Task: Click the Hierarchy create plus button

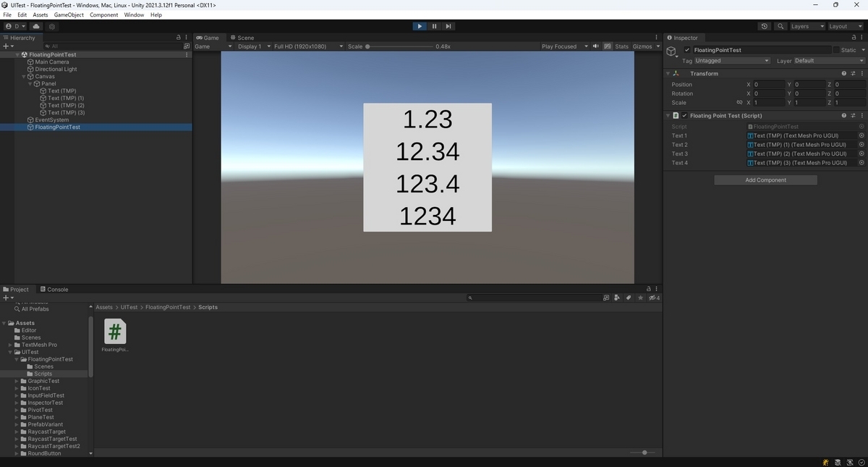Action: click(8, 46)
